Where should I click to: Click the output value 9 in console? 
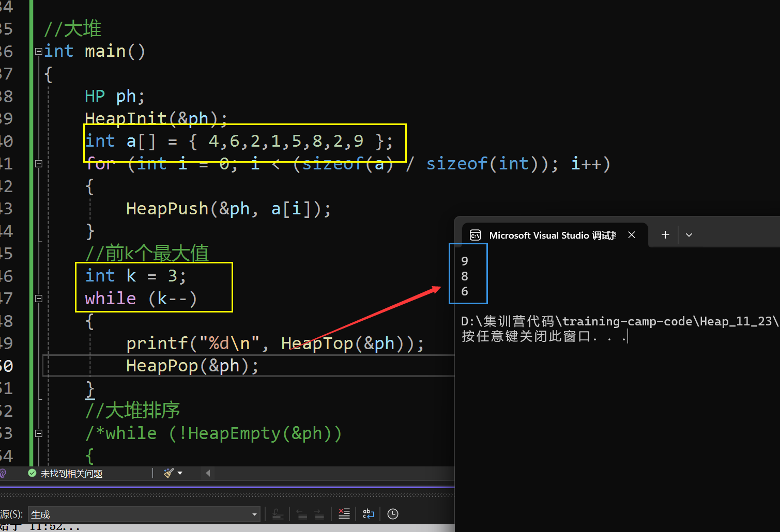click(465, 261)
